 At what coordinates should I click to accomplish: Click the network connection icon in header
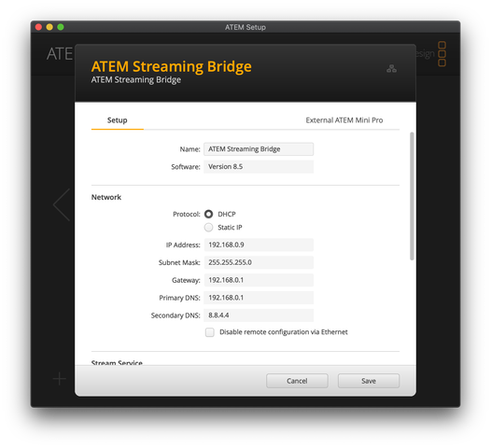coord(391,68)
